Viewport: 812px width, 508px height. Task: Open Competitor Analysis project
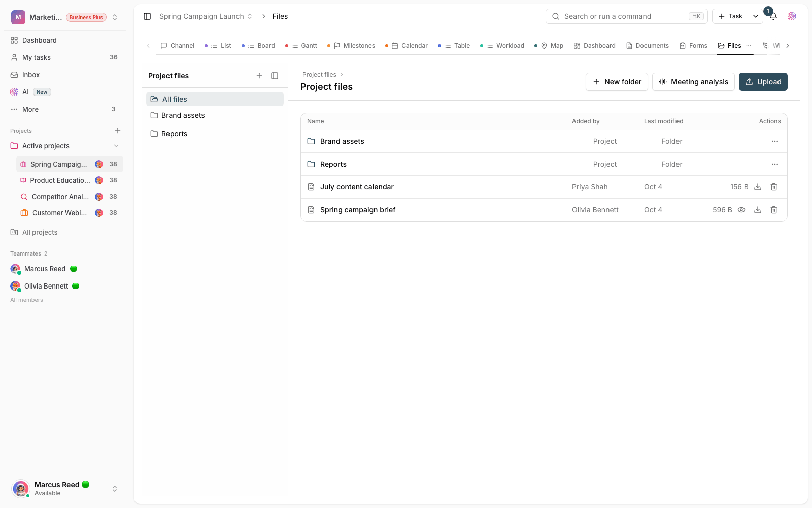[x=70, y=197]
